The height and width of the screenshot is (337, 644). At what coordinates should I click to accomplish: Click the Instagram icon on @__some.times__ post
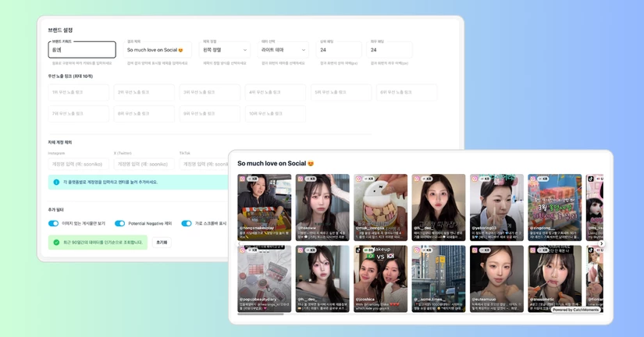coord(417,250)
